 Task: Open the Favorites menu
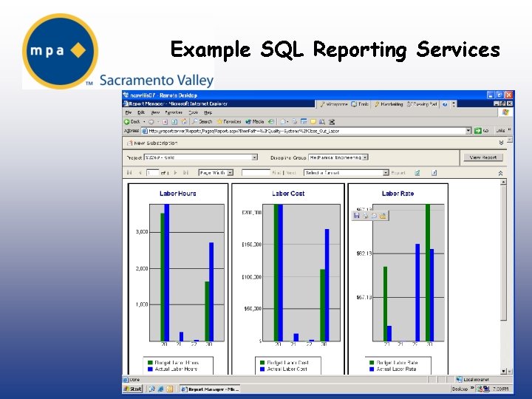(174, 112)
